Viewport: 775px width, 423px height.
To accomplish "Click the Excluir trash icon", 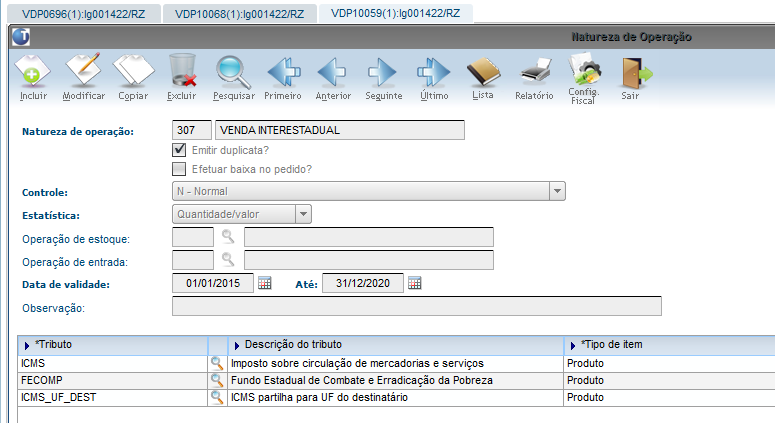I will (182, 71).
